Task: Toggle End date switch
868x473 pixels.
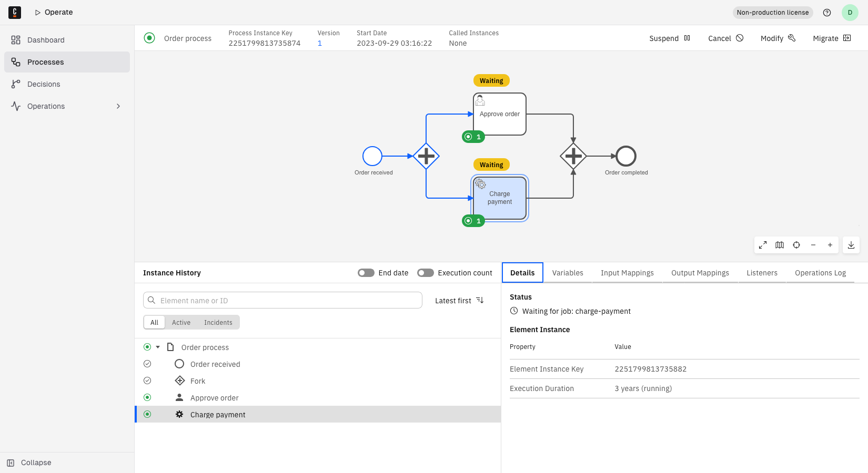Action: tap(366, 273)
